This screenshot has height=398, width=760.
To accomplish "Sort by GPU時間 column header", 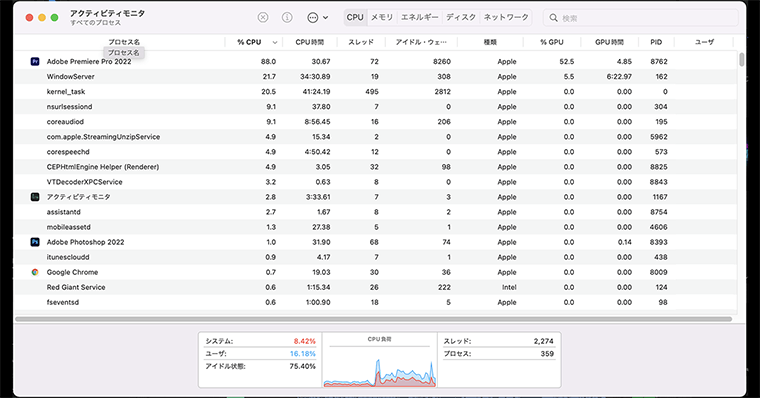I will [x=609, y=42].
